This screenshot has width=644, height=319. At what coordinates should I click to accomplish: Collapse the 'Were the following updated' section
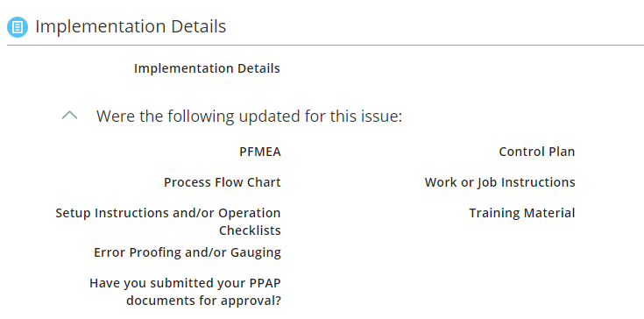click(x=69, y=116)
